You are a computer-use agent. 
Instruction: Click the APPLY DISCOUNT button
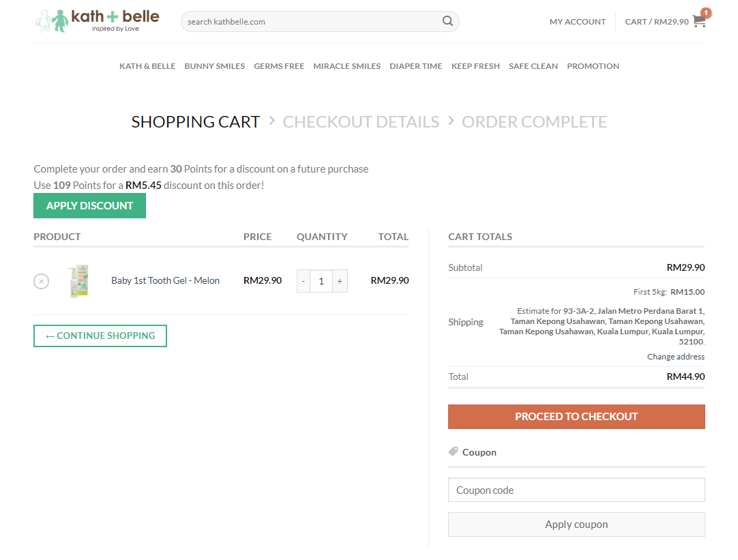coord(89,205)
